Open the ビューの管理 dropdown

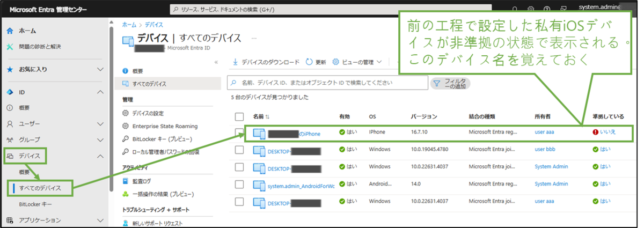(357, 62)
